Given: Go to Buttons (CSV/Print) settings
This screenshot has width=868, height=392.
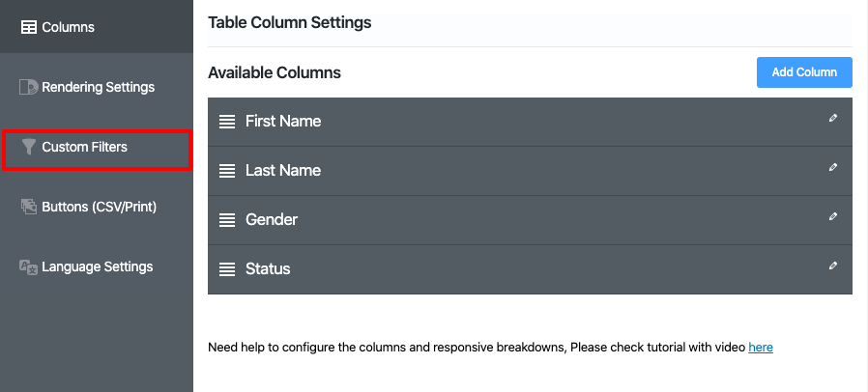Looking at the screenshot, I should (x=99, y=207).
